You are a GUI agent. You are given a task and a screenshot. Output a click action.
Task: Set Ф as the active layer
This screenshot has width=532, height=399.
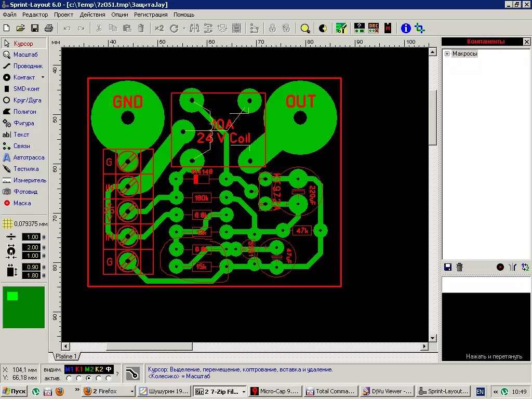pos(109,378)
